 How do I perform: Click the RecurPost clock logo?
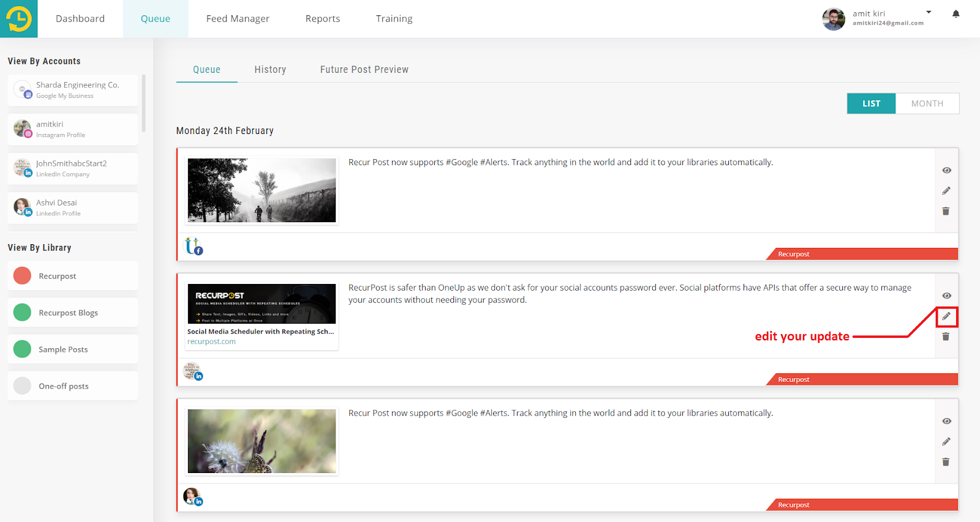[x=19, y=19]
